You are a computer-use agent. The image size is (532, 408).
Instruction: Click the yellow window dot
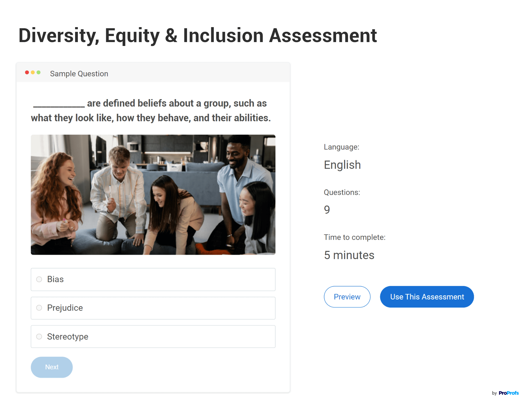pyautogui.click(x=33, y=73)
